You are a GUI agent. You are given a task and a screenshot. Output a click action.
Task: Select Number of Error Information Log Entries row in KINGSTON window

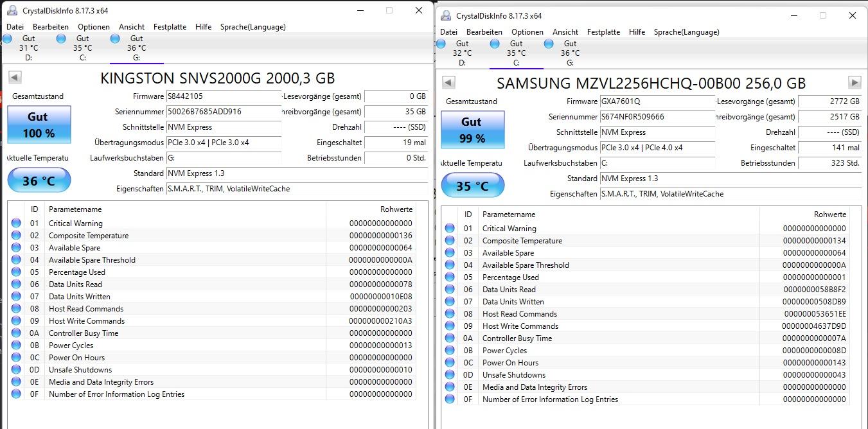(211, 394)
